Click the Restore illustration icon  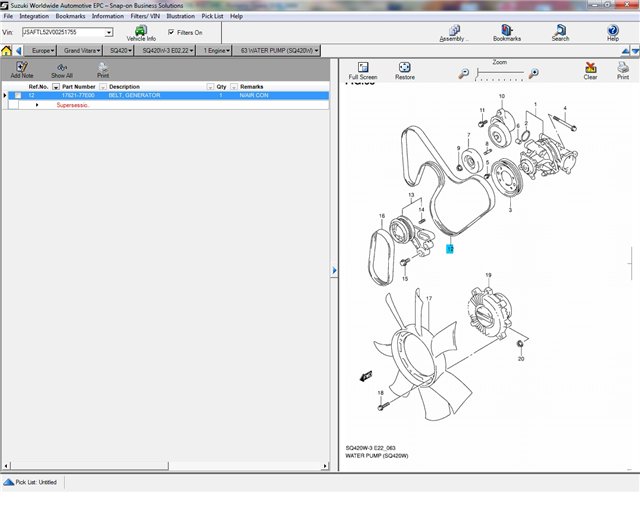(x=405, y=68)
